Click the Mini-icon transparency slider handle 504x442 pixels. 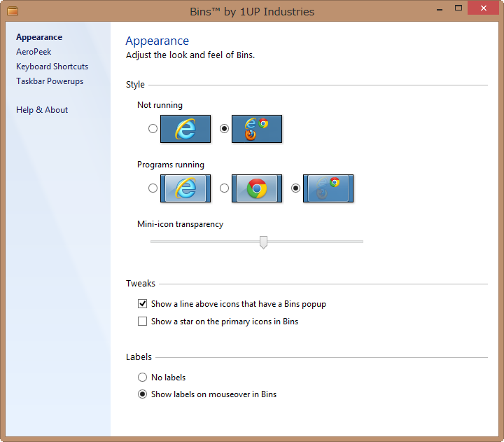coord(264,242)
